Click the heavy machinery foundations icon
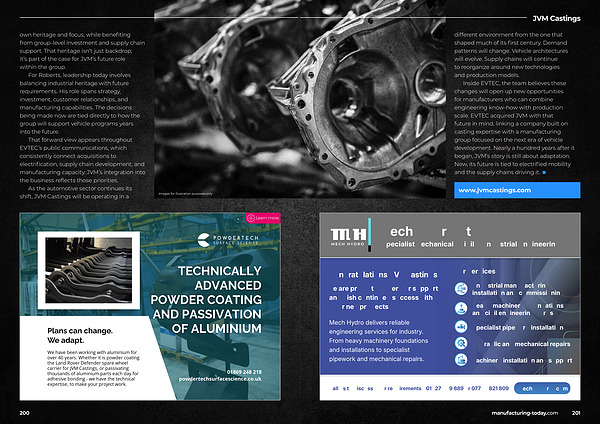 coord(461,308)
